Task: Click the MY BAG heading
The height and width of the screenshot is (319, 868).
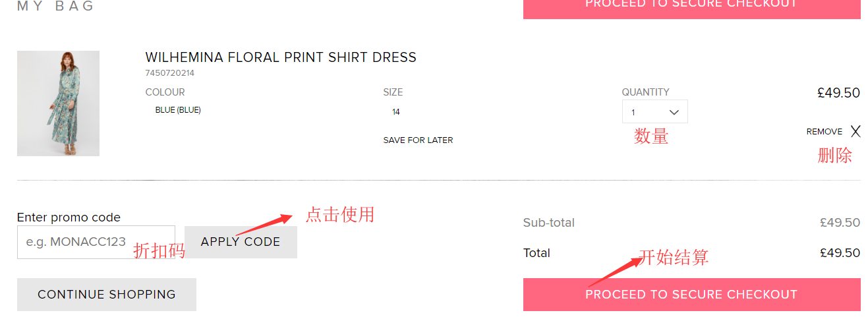Action: [56, 7]
